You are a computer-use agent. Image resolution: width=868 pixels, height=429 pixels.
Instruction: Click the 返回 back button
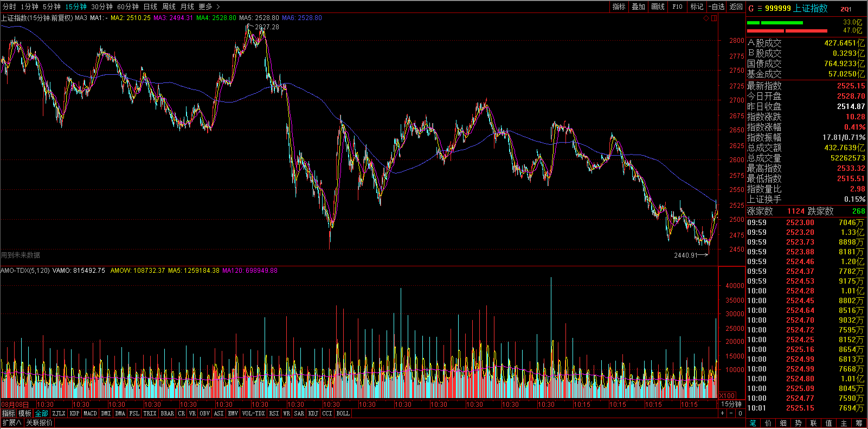click(x=736, y=7)
